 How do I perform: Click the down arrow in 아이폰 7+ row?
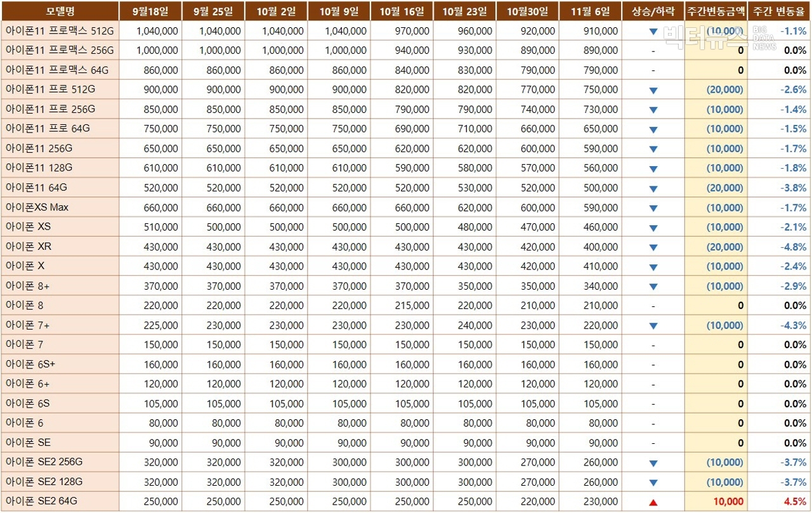653,327
